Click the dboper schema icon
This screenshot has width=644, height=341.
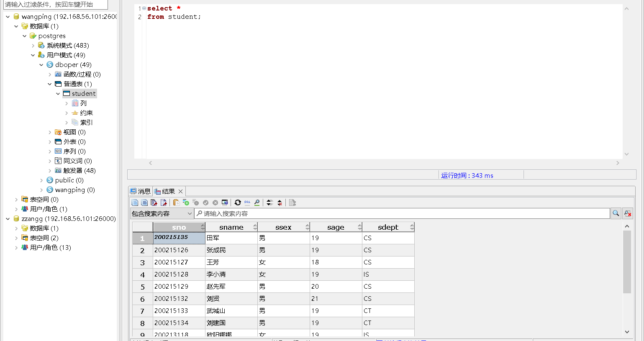[x=50, y=65]
